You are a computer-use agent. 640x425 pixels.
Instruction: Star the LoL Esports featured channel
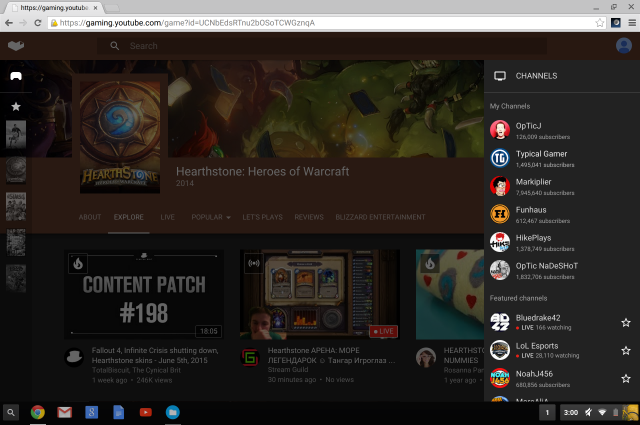(626, 350)
